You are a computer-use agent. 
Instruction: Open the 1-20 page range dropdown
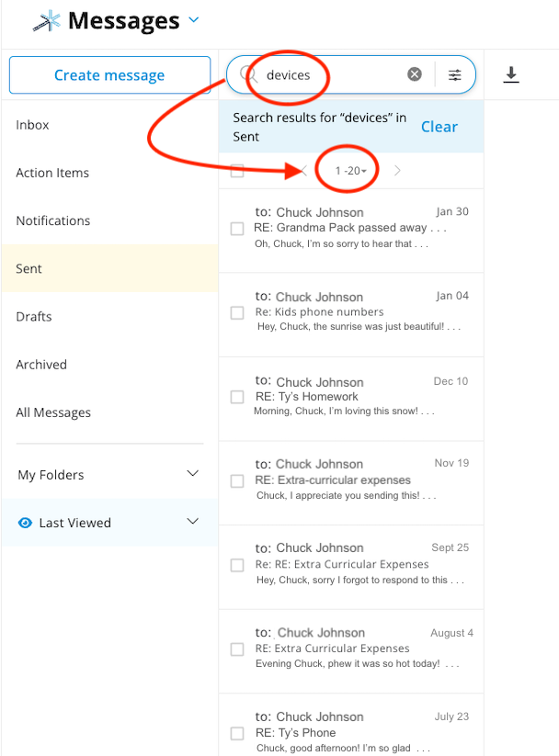(x=351, y=171)
